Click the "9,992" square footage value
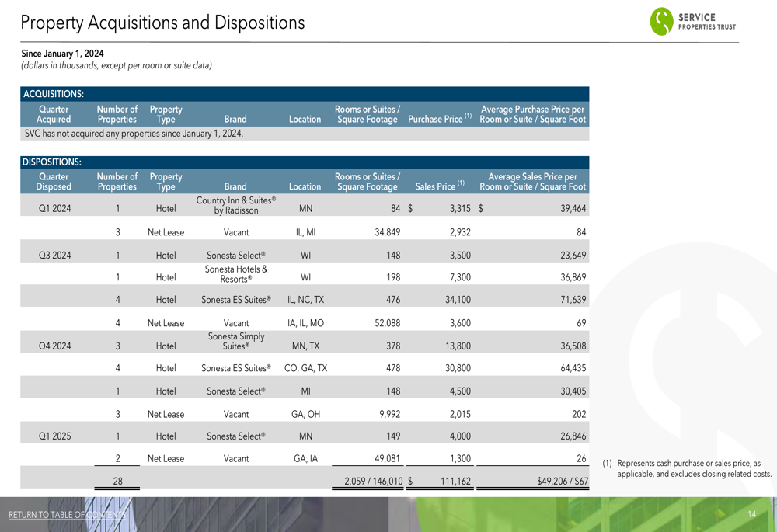The height and width of the screenshot is (532, 777). coord(390,414)
